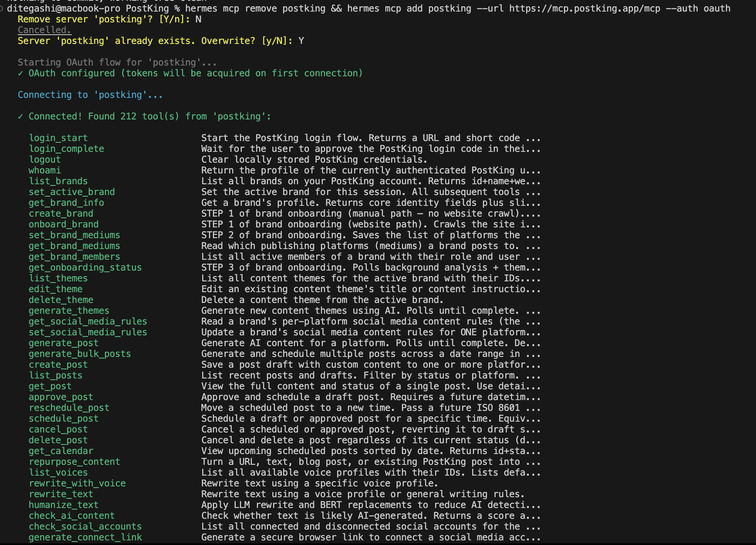Click 'Start the PostKing login flow' description

pyautogui.click(x=371, y=138)
